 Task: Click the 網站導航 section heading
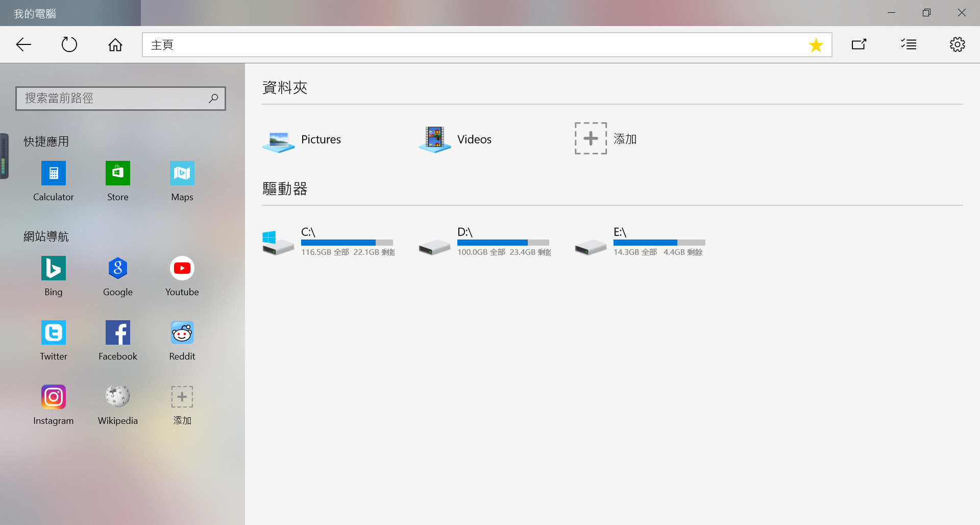(46, 236)
